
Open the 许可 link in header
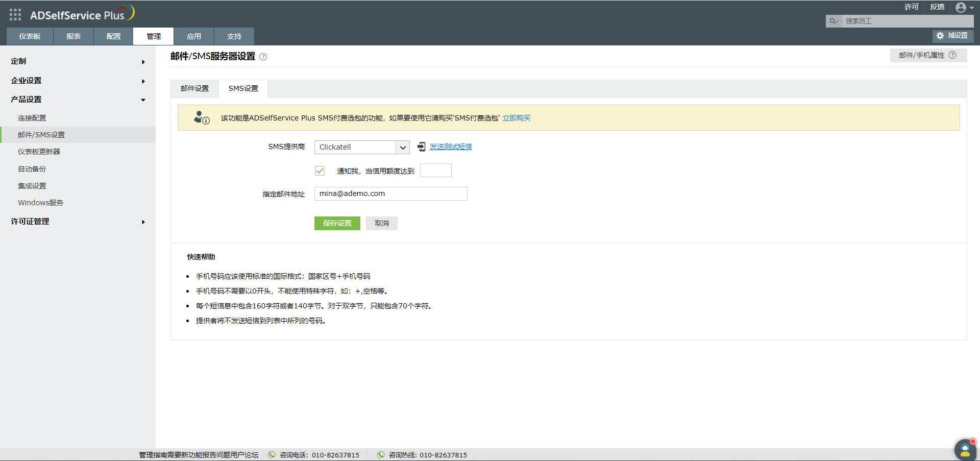[x=912, y=7]
